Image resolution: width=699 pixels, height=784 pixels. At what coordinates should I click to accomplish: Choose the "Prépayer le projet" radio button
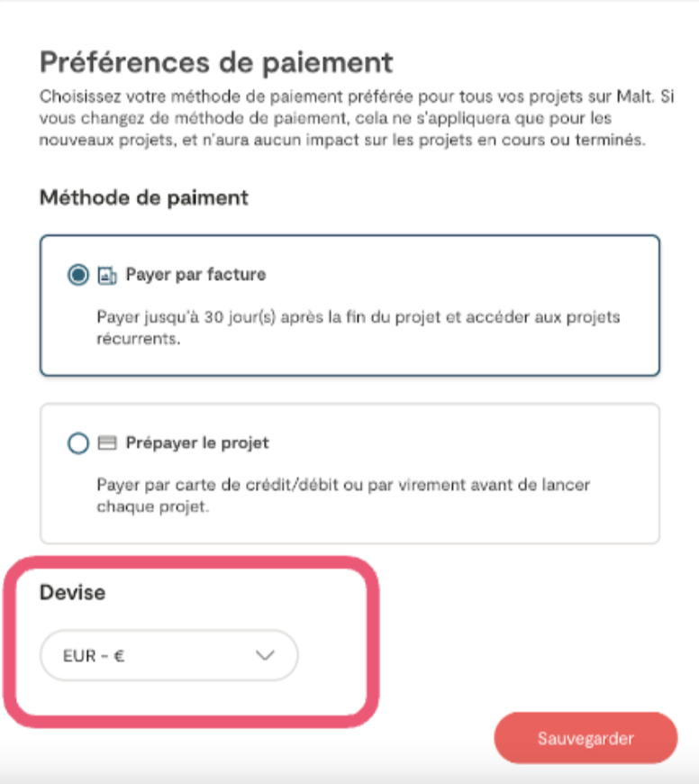pos(79,443)
